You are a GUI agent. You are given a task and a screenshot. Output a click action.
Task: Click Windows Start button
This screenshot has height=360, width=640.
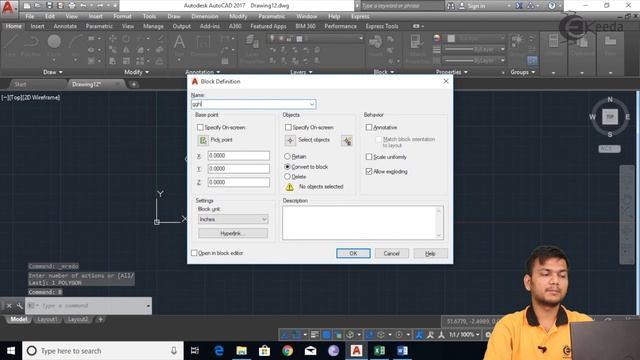11,351
